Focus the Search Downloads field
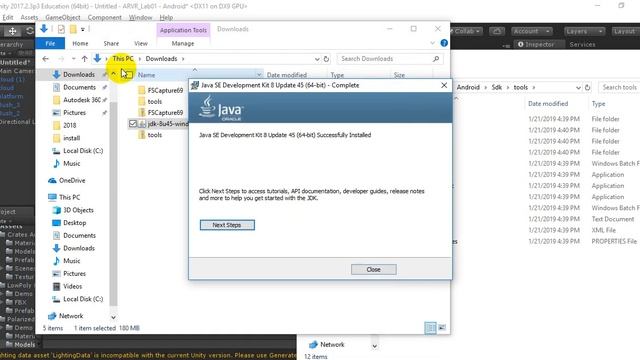The height and width of the screenshot is (360, 640). pyautogui.click(x=390, y=59)
